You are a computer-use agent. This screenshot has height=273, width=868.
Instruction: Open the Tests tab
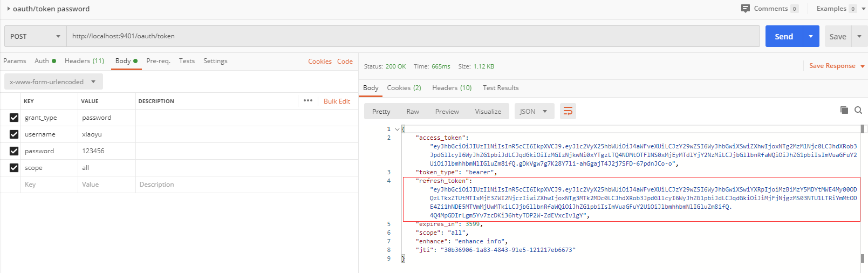187,61
